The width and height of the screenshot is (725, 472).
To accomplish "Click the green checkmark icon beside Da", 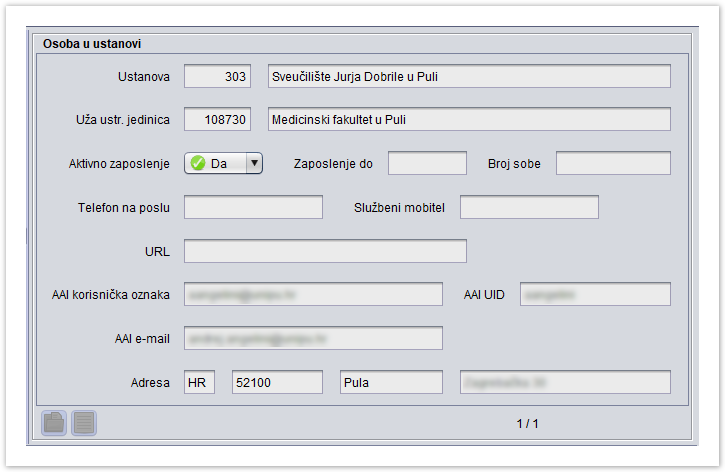I will click(x=198, y=164).
